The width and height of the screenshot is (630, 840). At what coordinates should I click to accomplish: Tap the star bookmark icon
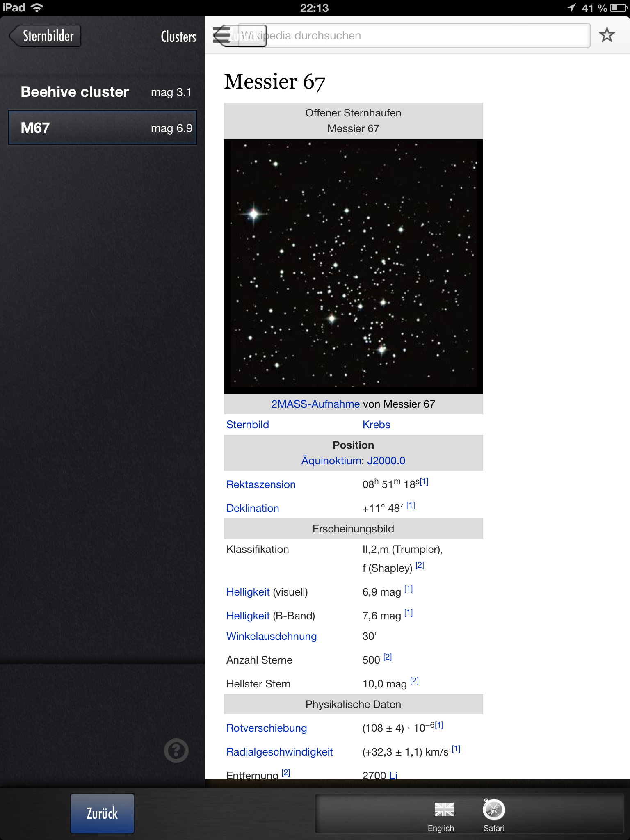[607, 35]
